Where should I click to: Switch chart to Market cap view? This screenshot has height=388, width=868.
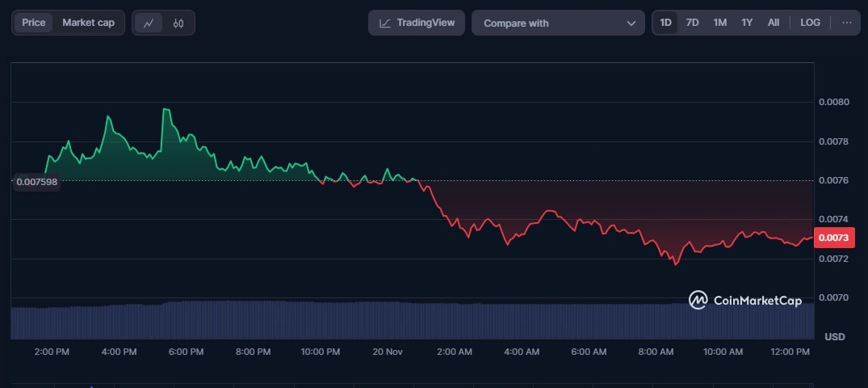click(x=88, y=23)
